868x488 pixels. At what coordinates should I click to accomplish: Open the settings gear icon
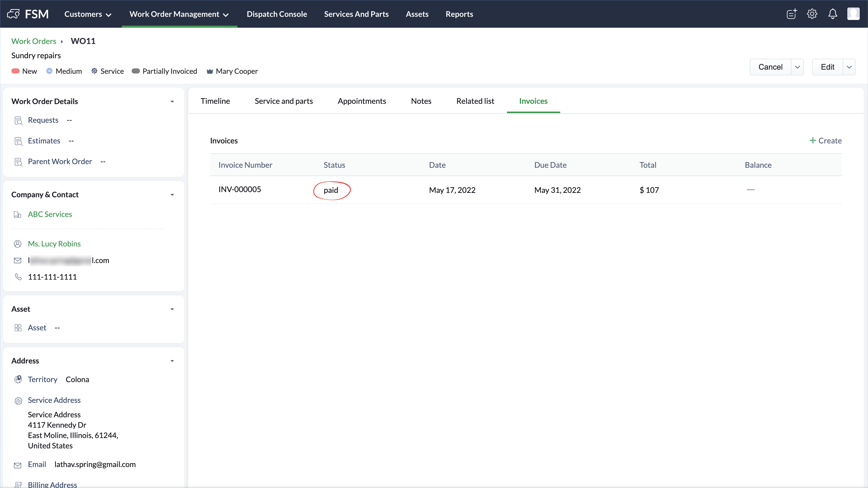click(812, 14)
